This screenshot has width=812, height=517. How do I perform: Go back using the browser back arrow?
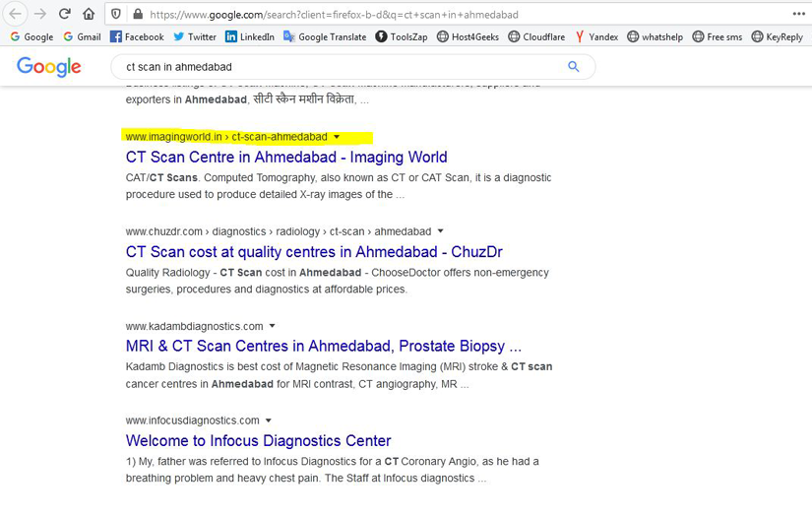click(x=16, y=14)
